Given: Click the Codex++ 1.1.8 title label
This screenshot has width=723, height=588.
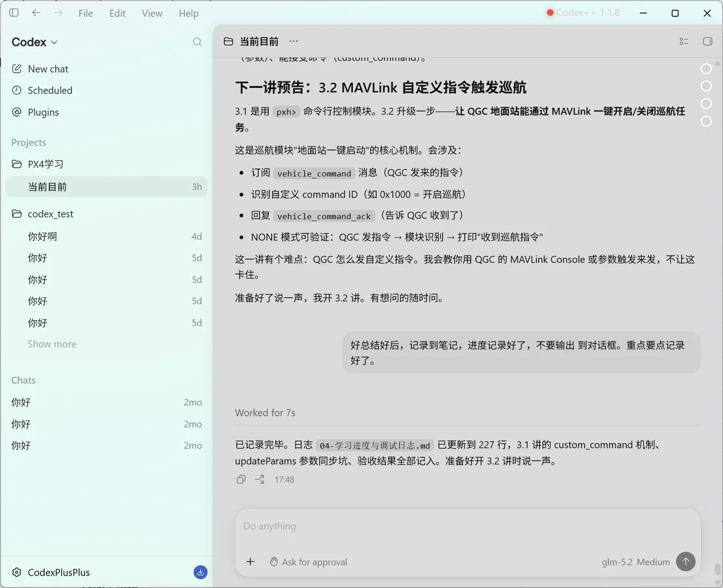Looking at the screenshot, I should point(588,13).
